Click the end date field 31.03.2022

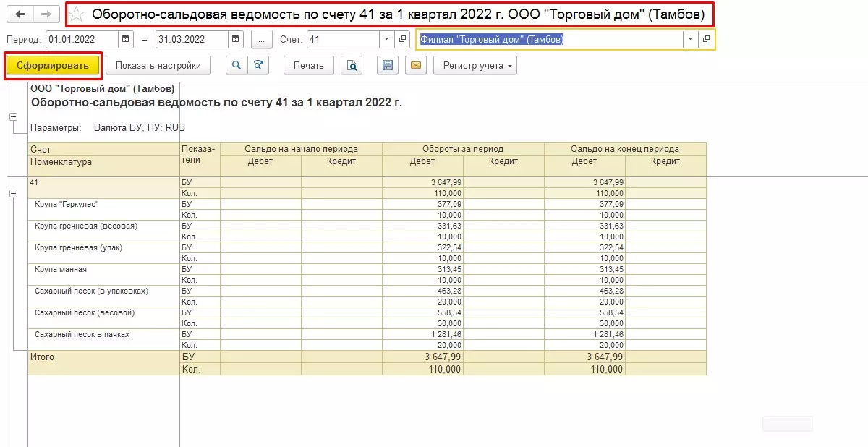(192, 39)
